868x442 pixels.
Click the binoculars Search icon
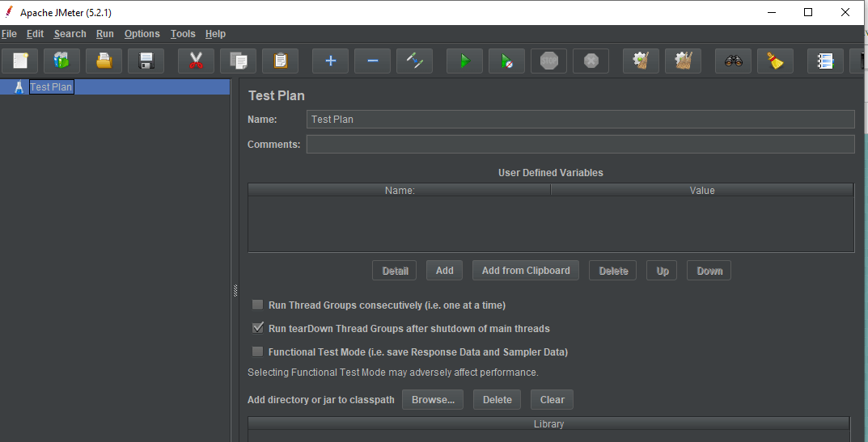(734, 61)
